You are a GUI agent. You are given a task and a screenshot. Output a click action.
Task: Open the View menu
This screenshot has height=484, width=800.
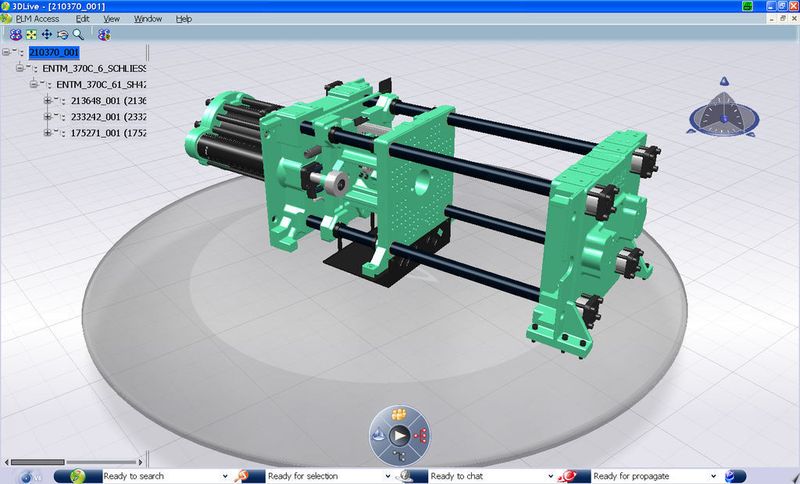pyautogui.click(x=111, y=19)
